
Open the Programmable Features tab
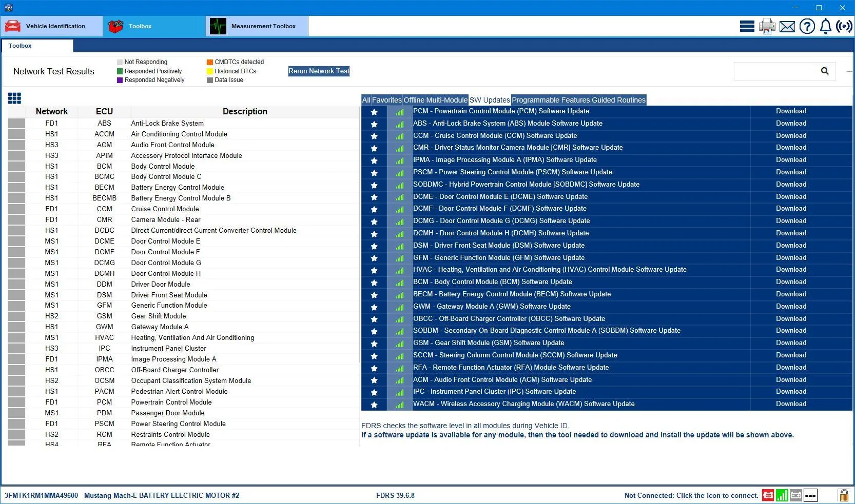coord(551,100)
